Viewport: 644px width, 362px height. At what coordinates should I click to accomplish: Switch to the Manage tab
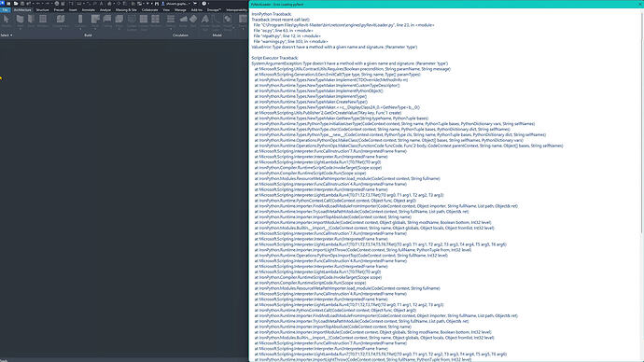180,10
